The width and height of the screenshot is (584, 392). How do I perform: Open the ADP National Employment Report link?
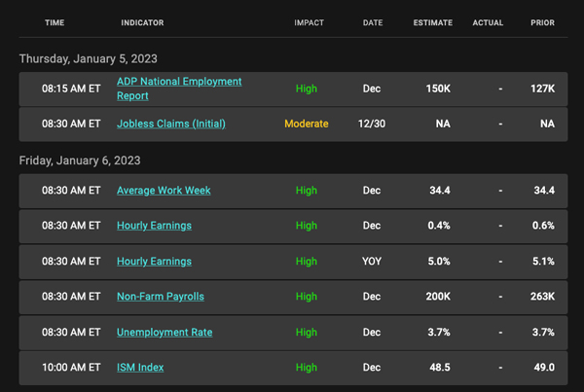(178, 82)
